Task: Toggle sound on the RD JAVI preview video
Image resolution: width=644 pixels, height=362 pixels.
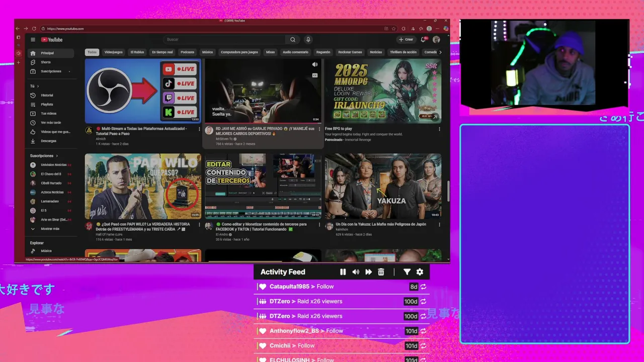Action: pos(315,64)
